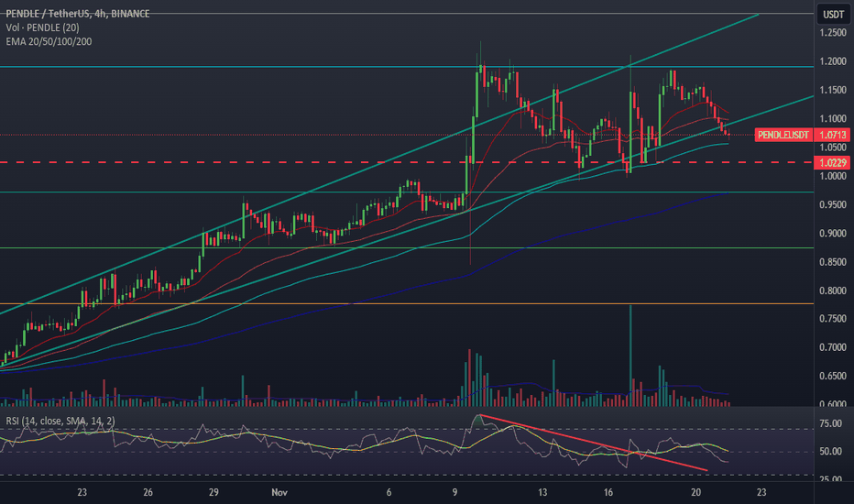Click the 1.2500 price axis value
854x504 pixels.
point(833,33)
